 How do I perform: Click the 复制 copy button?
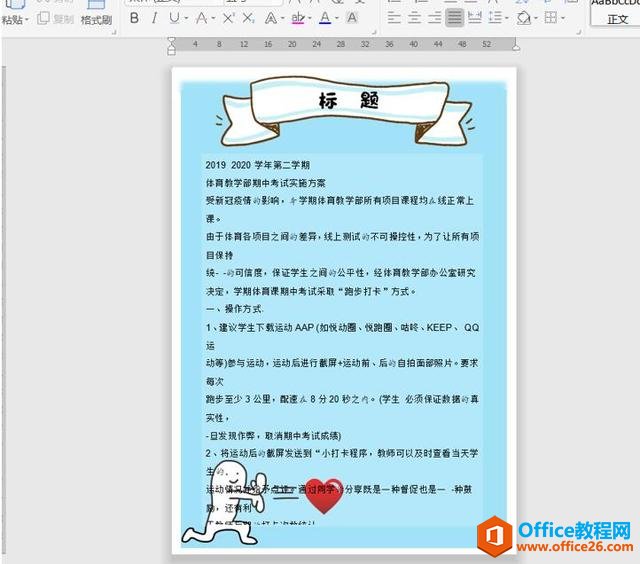click(x=56, y=19)
